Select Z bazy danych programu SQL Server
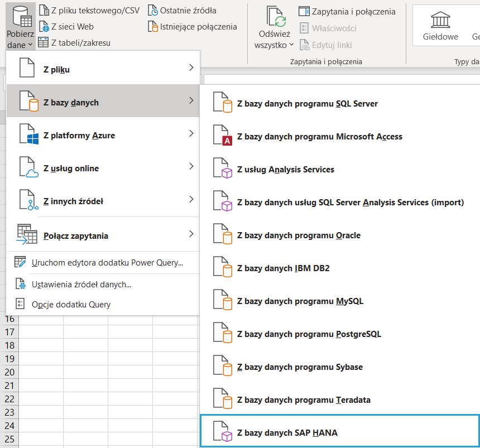Image resolution: width=480 pixels, height=448 pixels. [307, 104]
